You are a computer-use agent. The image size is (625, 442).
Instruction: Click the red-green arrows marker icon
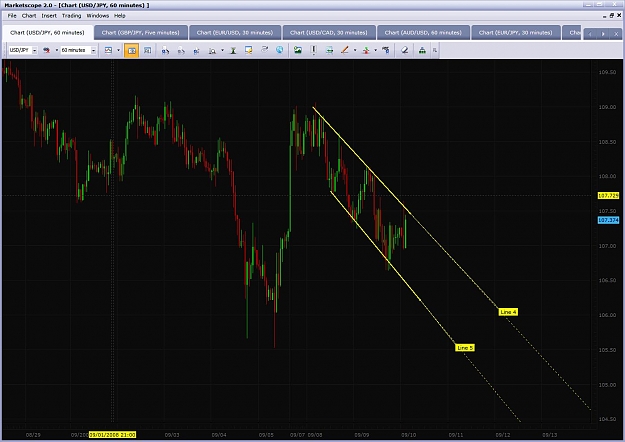(366, 51)
